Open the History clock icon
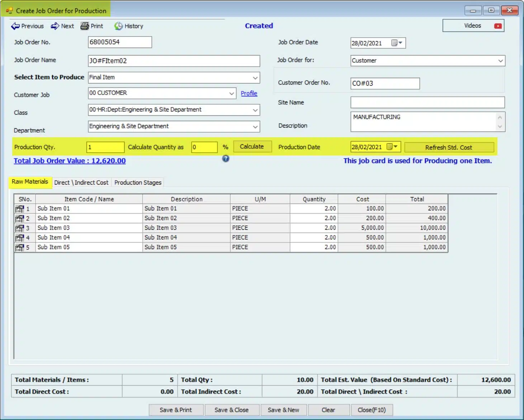This screenshot has width=524, height=420. coord(118,26)
